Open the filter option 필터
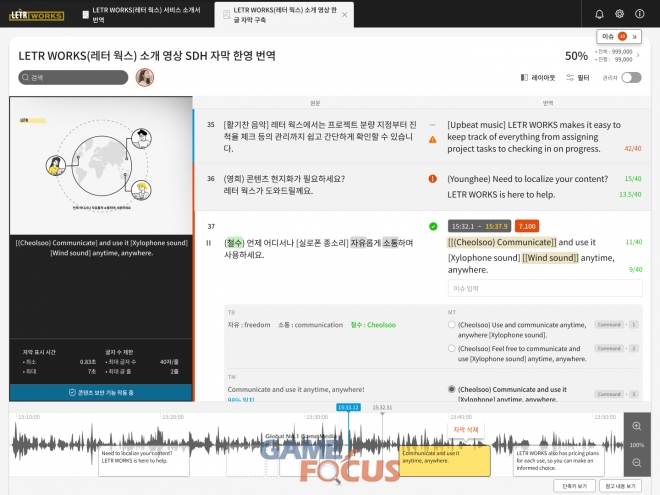This screenshot has height=495, width=660. [578, 77]
